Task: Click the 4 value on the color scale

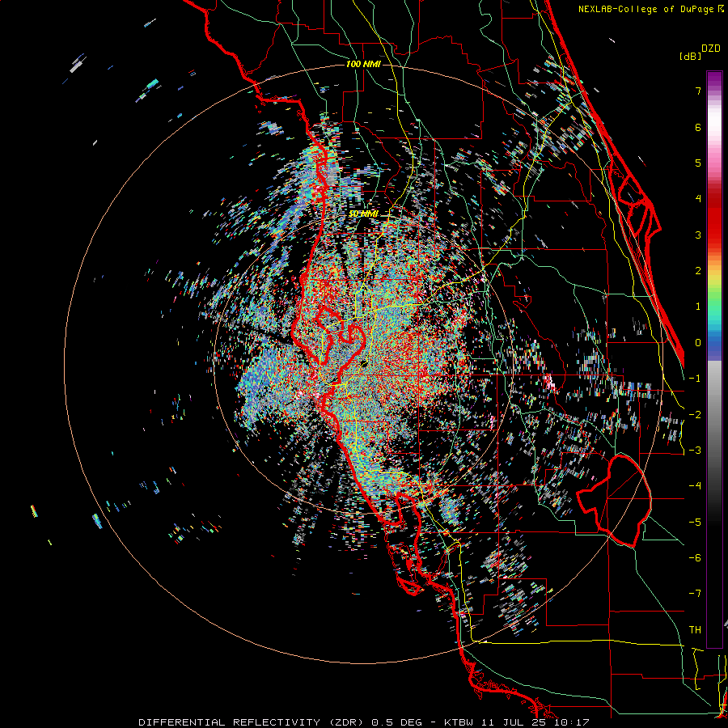Action: coord(698,199)
